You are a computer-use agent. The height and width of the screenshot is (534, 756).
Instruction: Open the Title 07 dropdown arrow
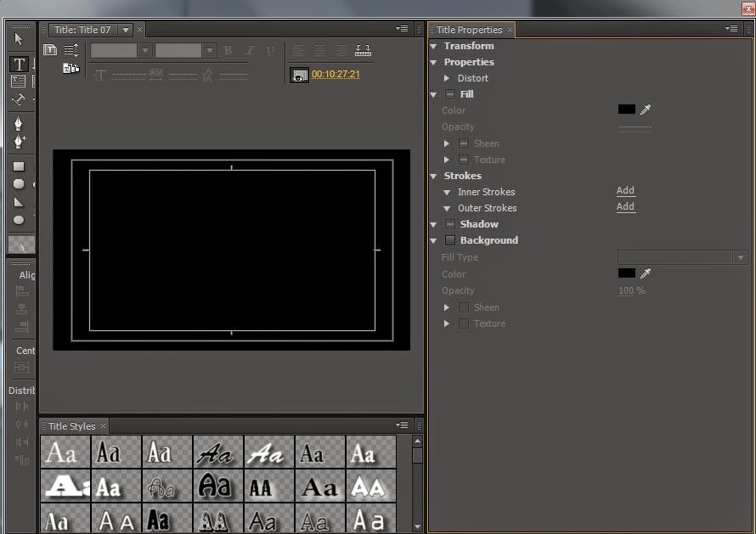click(126, 30)
